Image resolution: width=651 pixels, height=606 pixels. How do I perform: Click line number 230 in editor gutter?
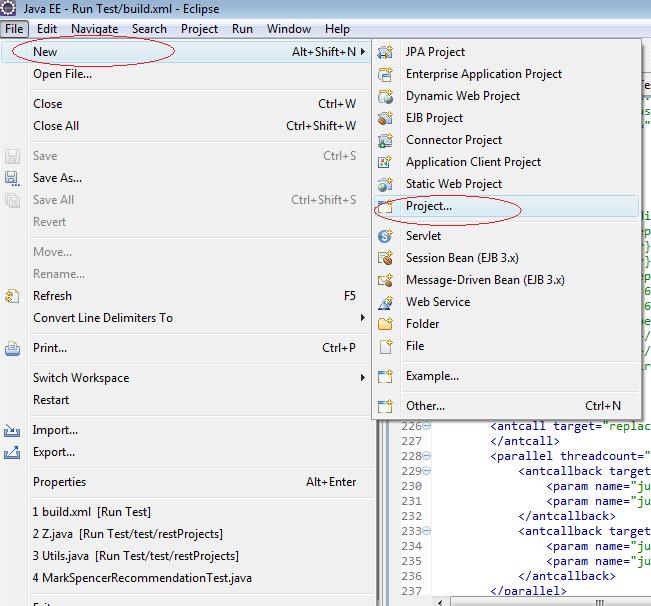click(411, 486)
